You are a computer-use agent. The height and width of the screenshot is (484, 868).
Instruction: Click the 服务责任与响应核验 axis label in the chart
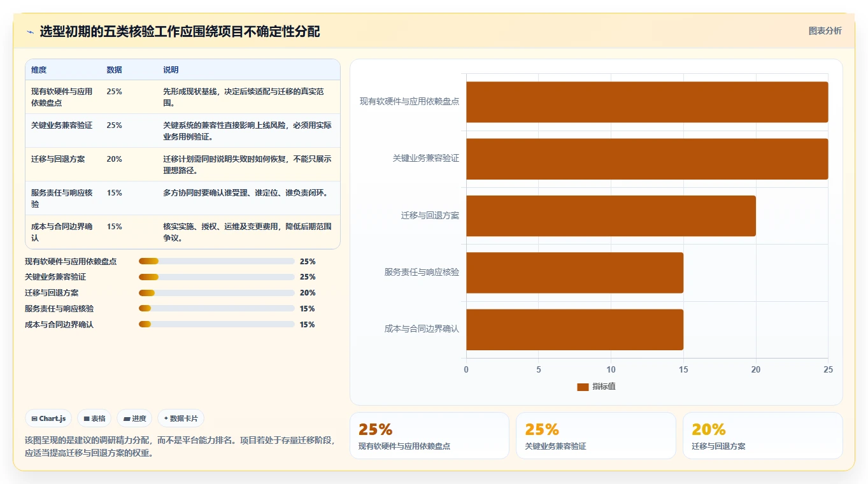pos(422,273)
